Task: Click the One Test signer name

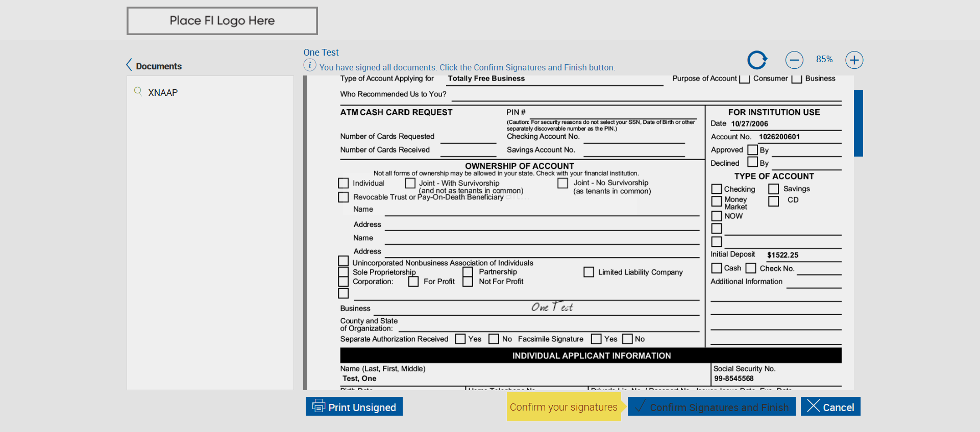Action: coord(321,52)
